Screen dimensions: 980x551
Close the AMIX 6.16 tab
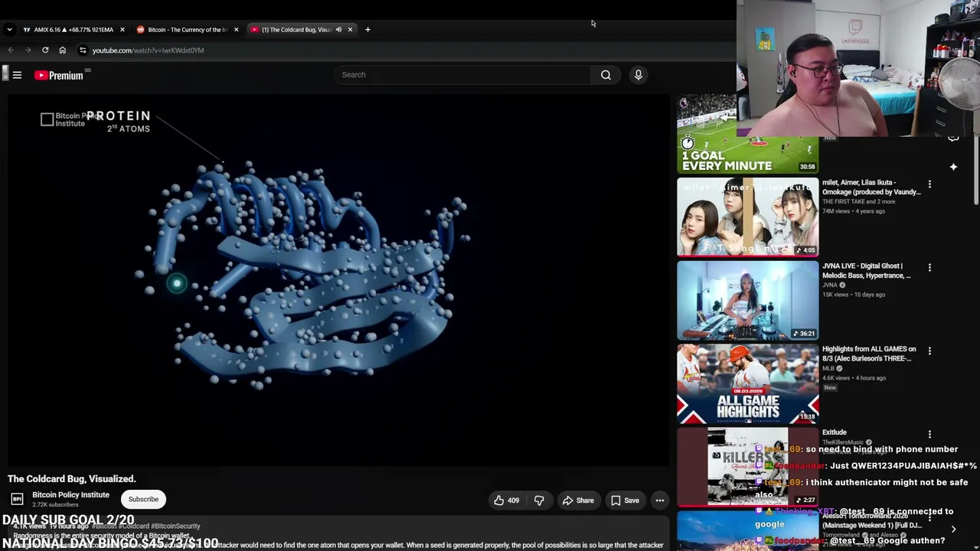[122, 30]
